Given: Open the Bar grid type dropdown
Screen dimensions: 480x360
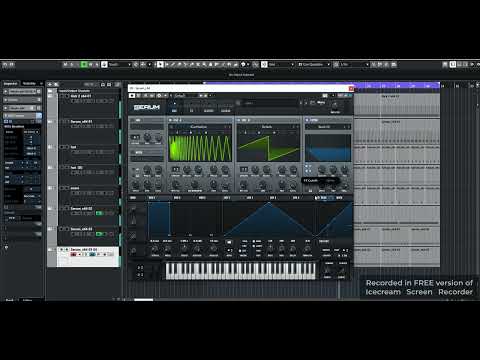Looking at the screenshot, I should pos(281,64).
